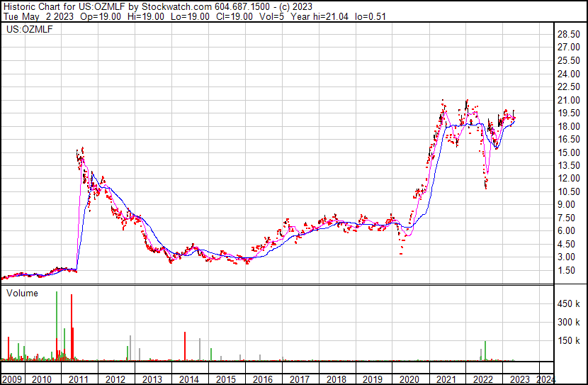Click the US:OZMLF ticker label

26,30
